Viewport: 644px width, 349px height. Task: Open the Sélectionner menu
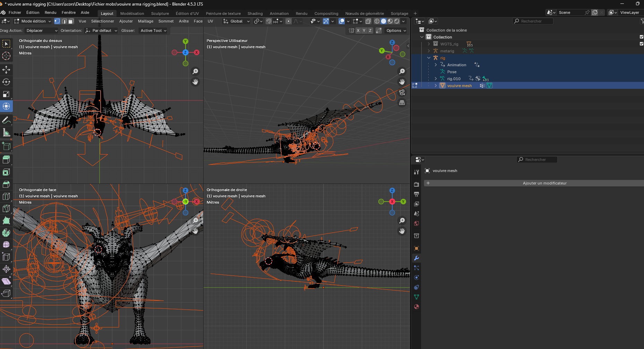click(x=103, y=21)
